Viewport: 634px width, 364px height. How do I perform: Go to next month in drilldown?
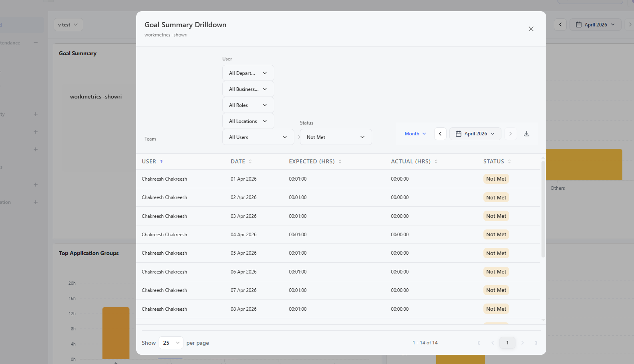pos(510,134)
